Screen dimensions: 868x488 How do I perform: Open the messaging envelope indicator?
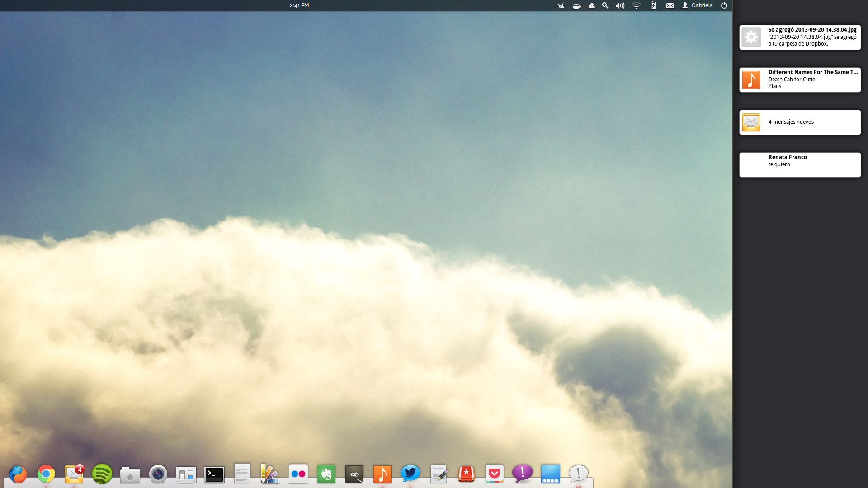[x=670, y=5]
